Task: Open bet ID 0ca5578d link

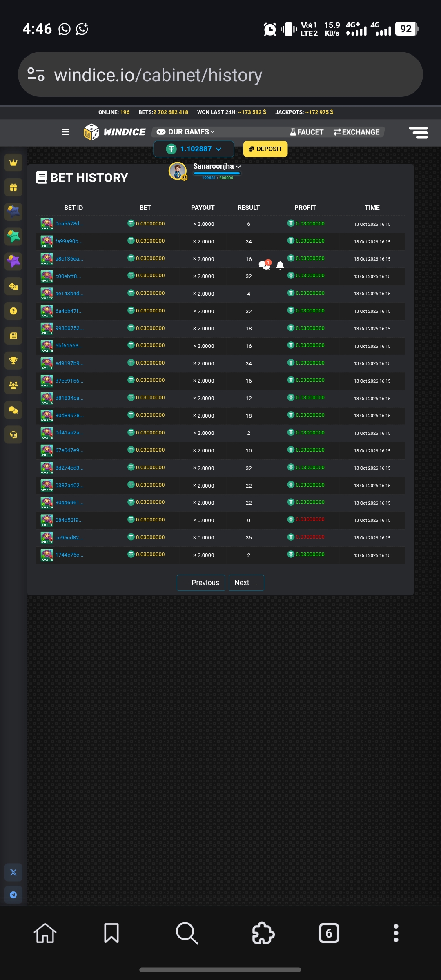Action: click(x=69, y=224)
